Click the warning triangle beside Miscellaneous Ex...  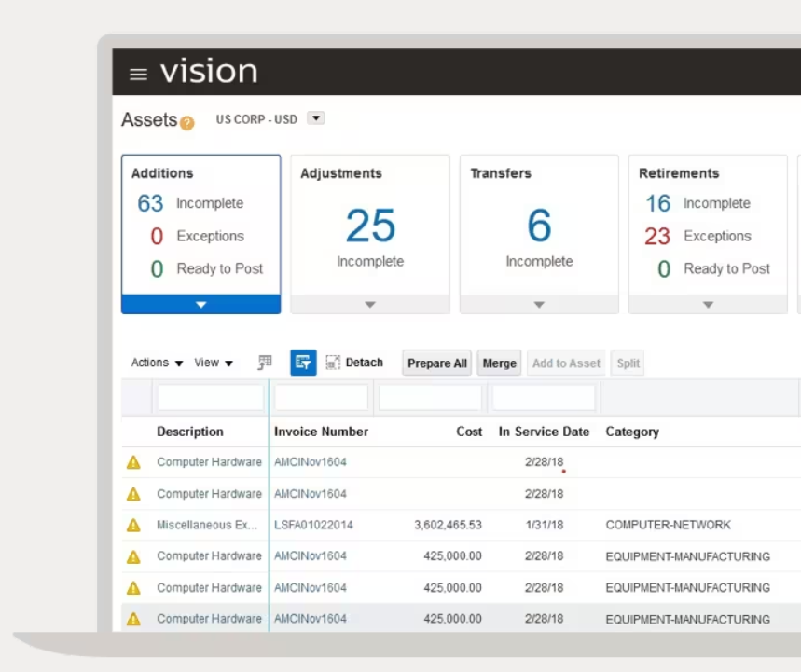(x=135, y=525)
